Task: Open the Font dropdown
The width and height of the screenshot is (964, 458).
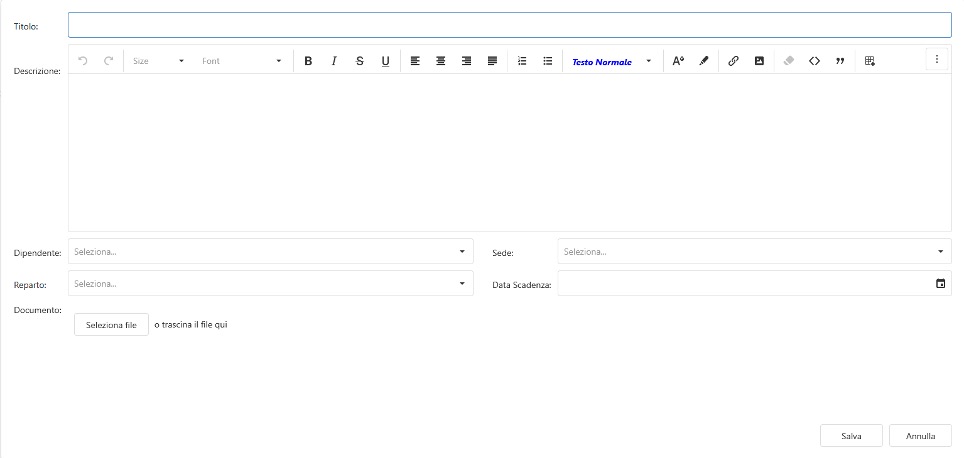Action: [x=241, y=61]
